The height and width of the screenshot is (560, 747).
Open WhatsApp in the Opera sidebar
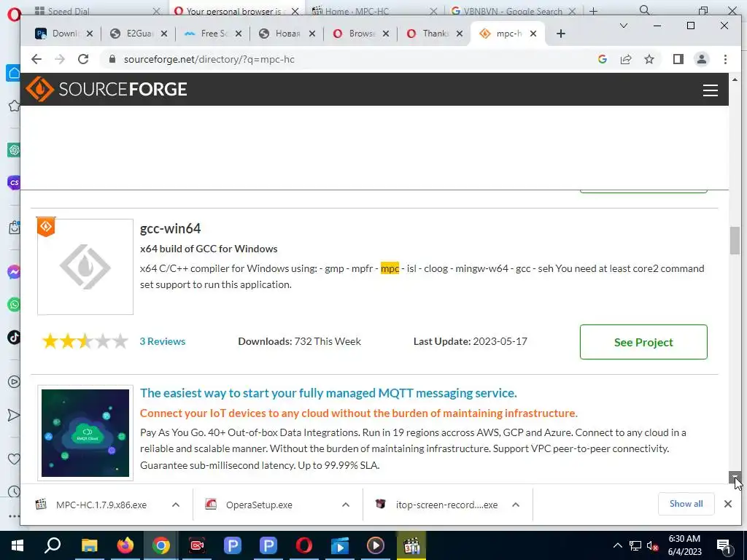coord(14,304)
